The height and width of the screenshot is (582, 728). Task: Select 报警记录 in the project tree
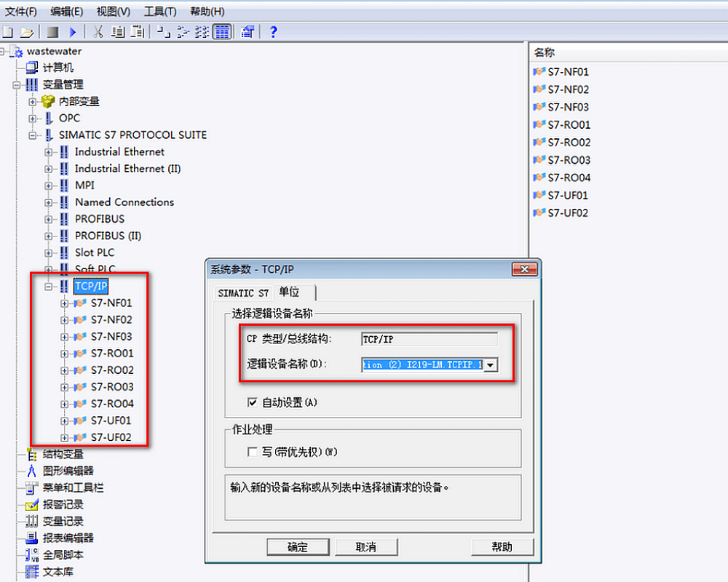coord(63,504)
